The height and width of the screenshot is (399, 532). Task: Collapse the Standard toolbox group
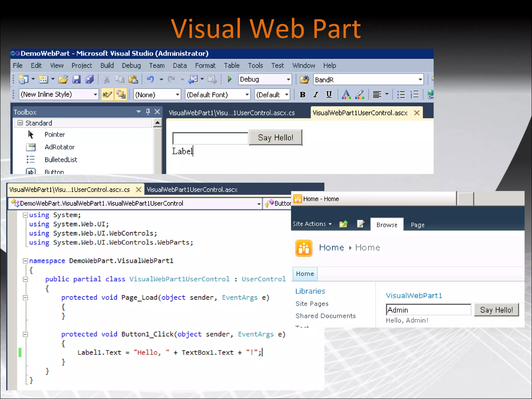[20, 123]
